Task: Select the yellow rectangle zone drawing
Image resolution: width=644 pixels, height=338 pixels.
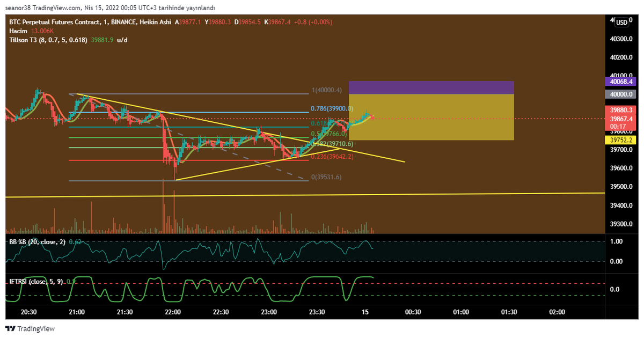Action: coord(431,117)
